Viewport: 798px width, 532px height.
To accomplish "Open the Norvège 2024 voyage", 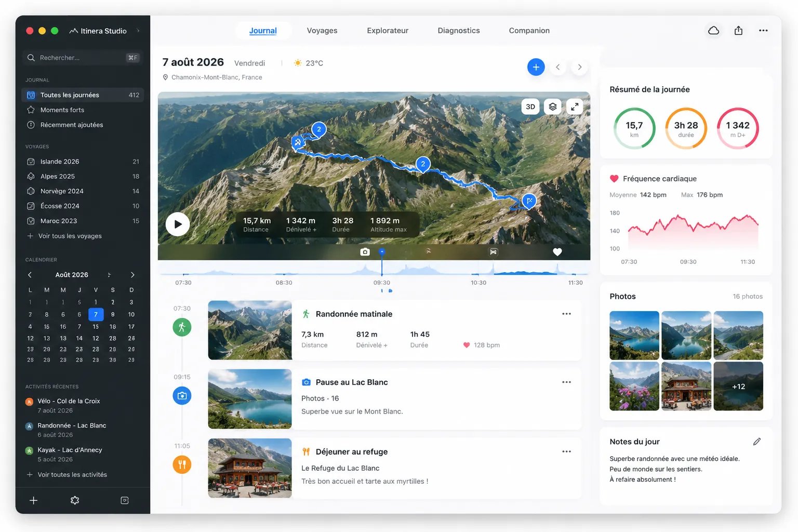I will pyautogui.click(x=83, y=191).
